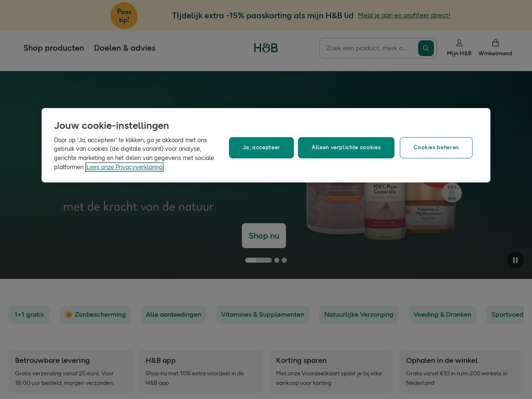This screenshot has height=399, width=532.
Task: Open Zonbescherming category chip
Action: pyautogui.click(x=95, y=315)
